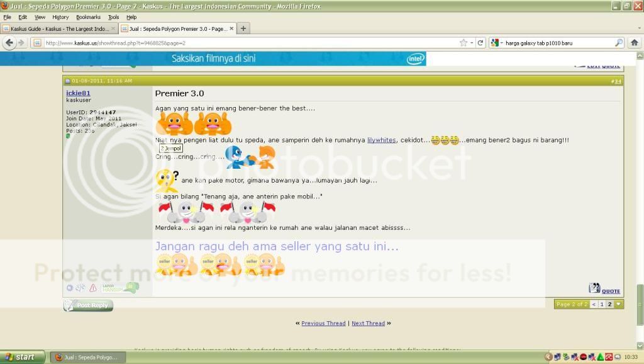Click the post title Premier 3.0

[179, 93]
